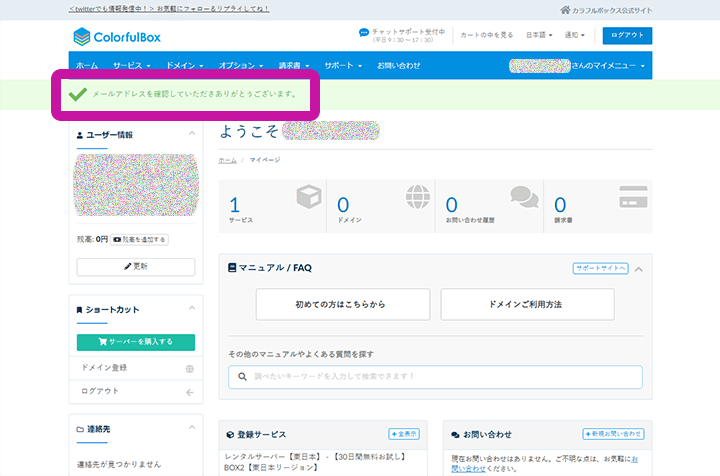Click the globe icon beside ドメイン登録
The image size is (720, 476).
click(x=190, y=368)
